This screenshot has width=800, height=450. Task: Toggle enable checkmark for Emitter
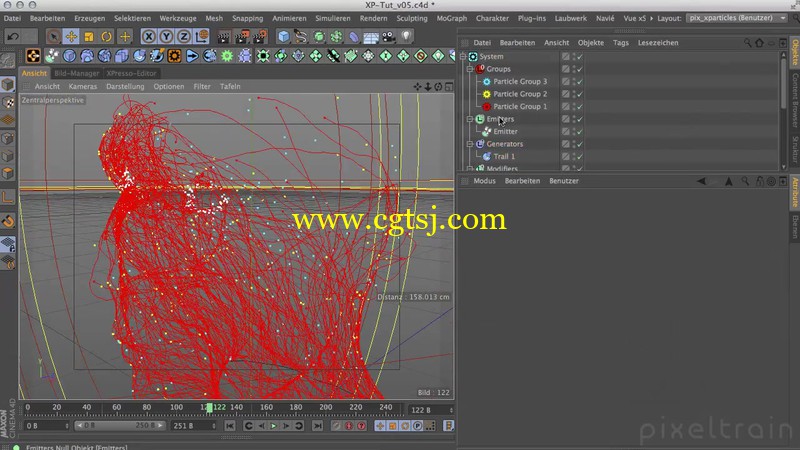(580, 132)
